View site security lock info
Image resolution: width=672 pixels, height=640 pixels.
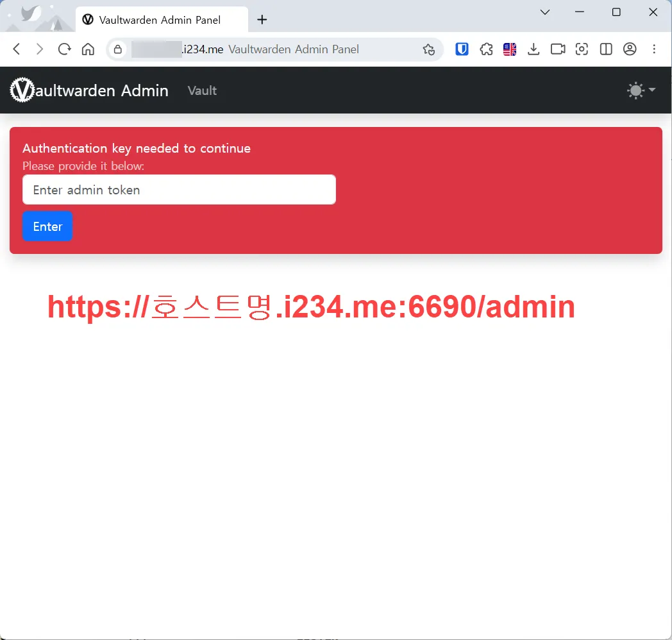pos(118,49)
